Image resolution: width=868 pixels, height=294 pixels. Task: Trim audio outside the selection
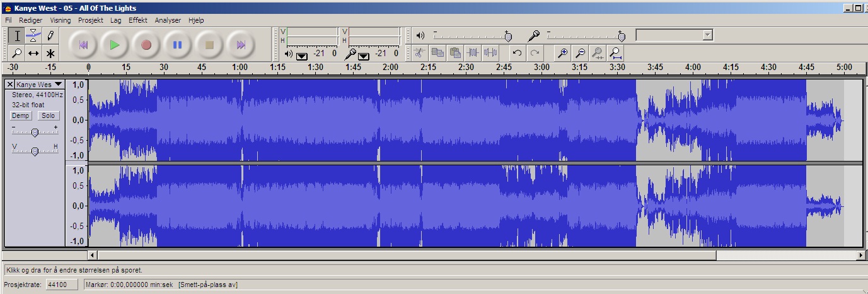472,53
